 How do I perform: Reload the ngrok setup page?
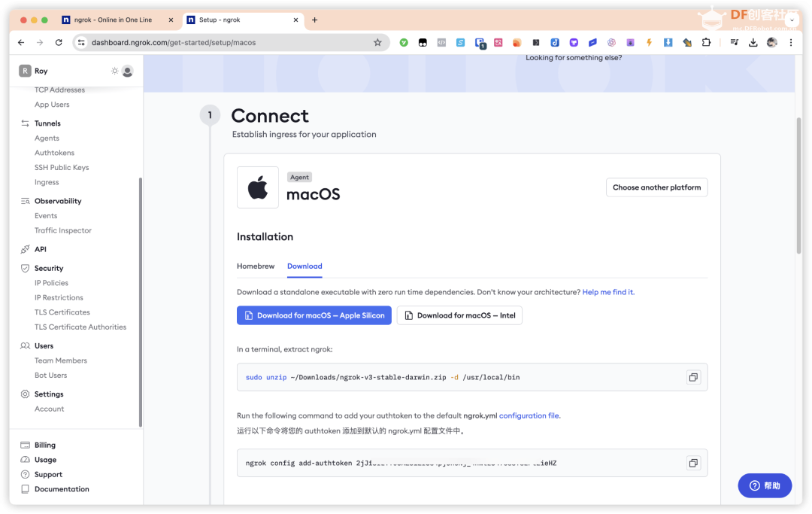click(x=59, y=42)
